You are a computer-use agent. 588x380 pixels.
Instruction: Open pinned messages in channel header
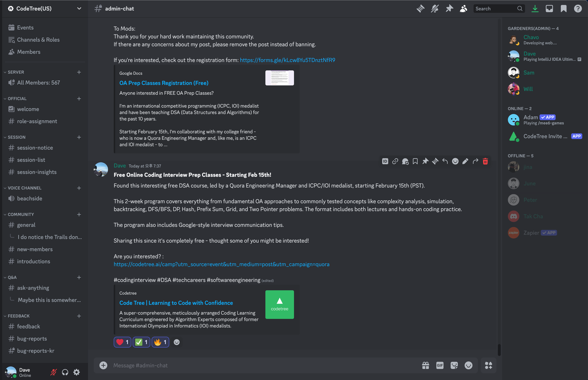pyautogui.click(x=449, y=9)
